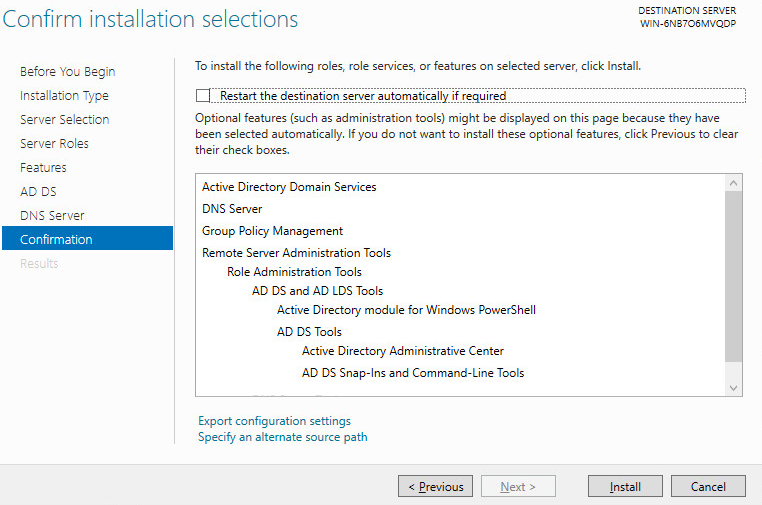Screen dimensions: 762x505
Task: Open Specify an alternate source path link
Action: click(282, 437)
